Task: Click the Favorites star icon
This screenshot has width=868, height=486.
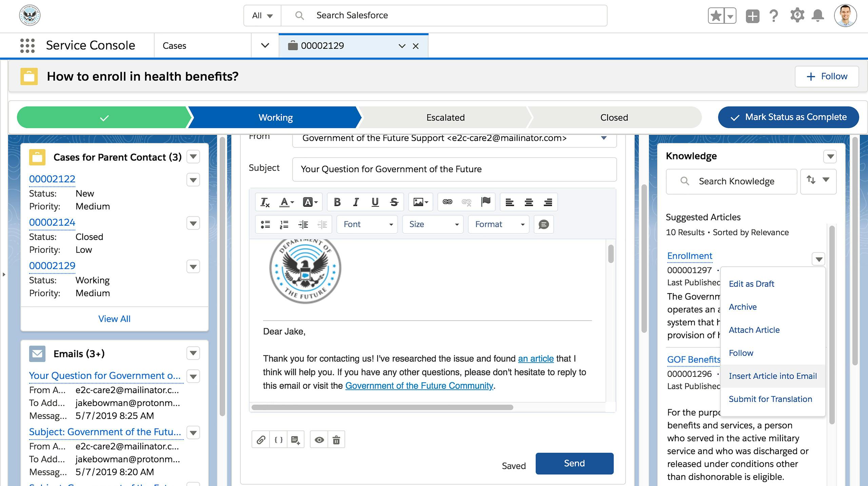Action: click(x=716, y=16)
